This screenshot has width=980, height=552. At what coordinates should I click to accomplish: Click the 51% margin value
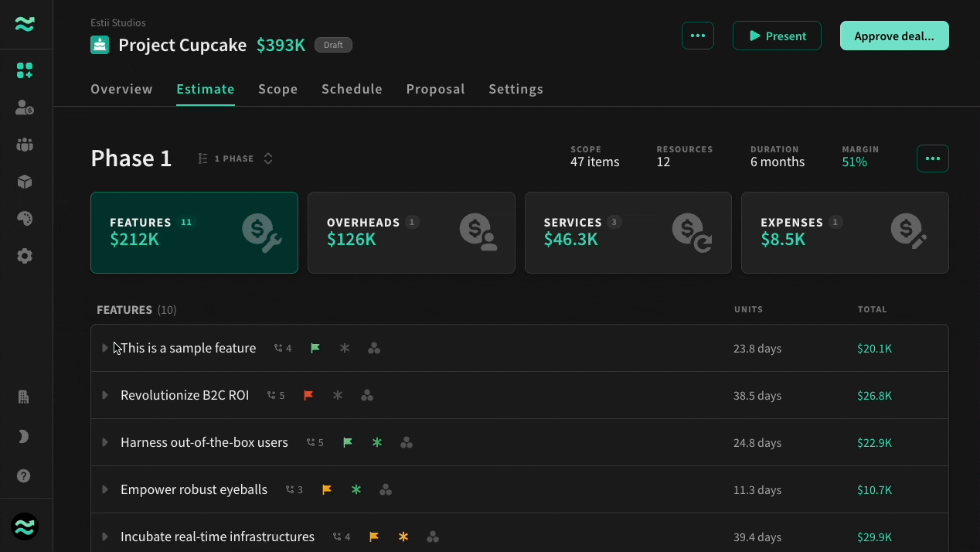[855, 162]
